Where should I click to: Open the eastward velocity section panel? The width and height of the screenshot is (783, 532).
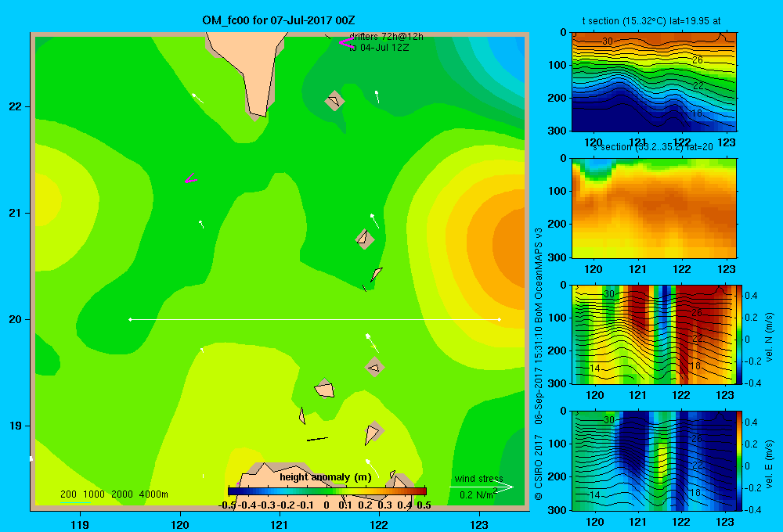654,461
